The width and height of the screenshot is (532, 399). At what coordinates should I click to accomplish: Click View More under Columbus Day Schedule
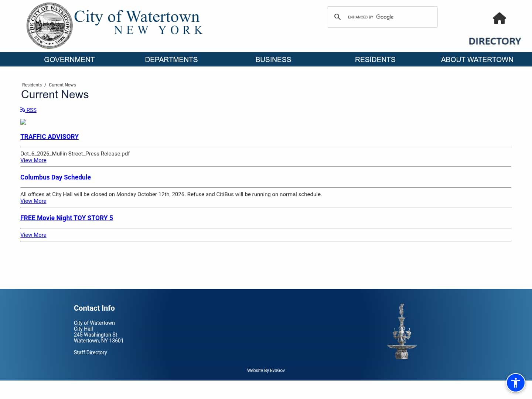tap(33, 201)
